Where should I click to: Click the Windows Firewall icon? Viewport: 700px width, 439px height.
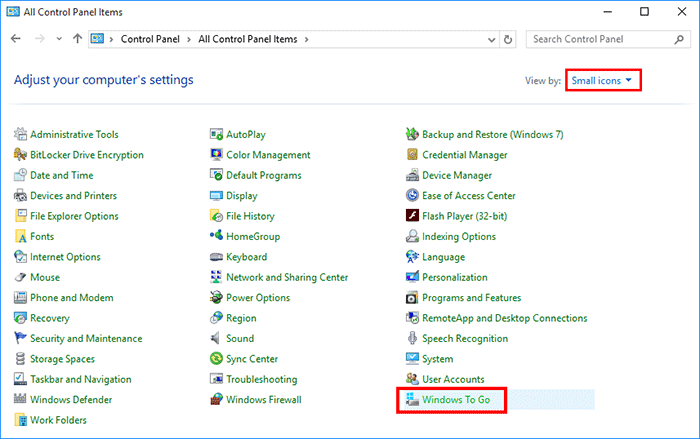216,399
